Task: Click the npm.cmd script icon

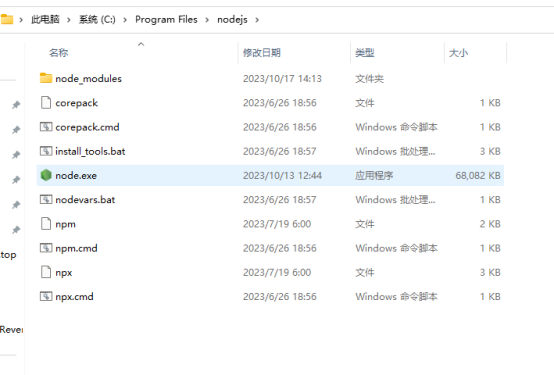Action: click(46, 248)
